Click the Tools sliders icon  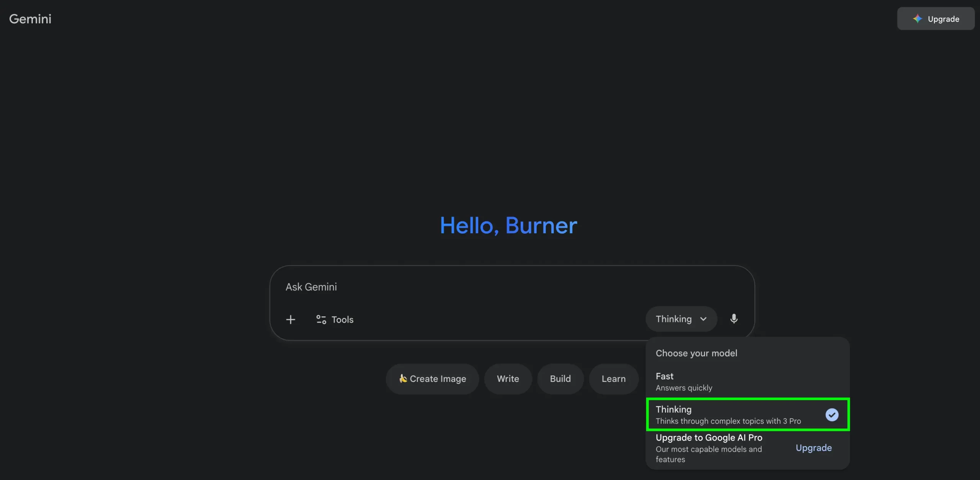(x=321, y=319)
